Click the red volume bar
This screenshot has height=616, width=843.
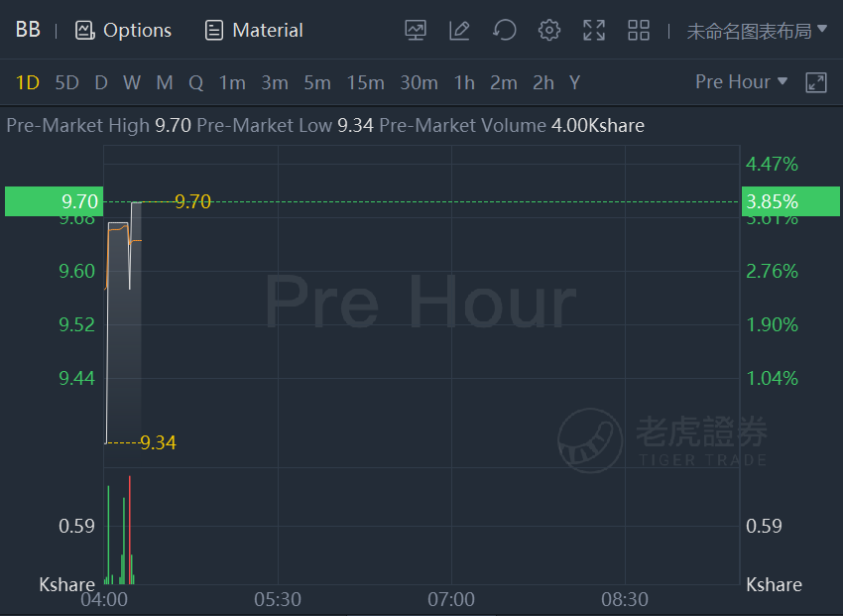pyautogui.click(x=130, y=530)
